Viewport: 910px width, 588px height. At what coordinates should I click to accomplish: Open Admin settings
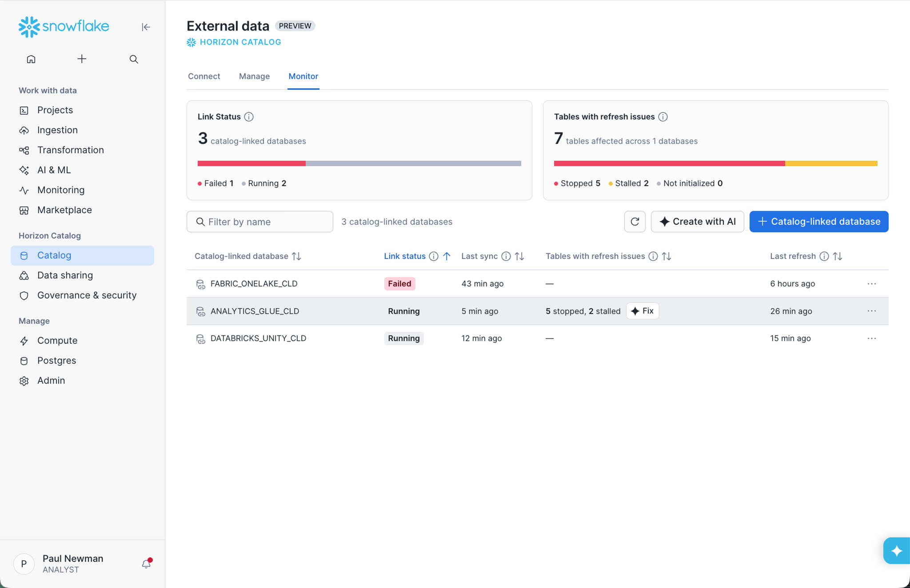82,381
